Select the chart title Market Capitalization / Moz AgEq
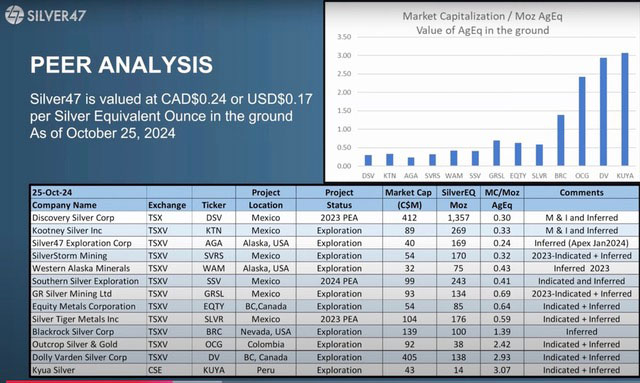640x383 pixels. [x=482, y=16]
